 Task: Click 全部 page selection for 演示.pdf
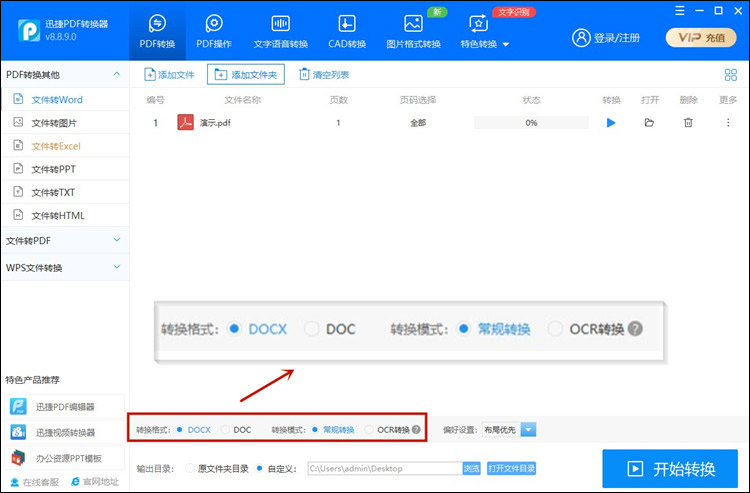(418, 123)
